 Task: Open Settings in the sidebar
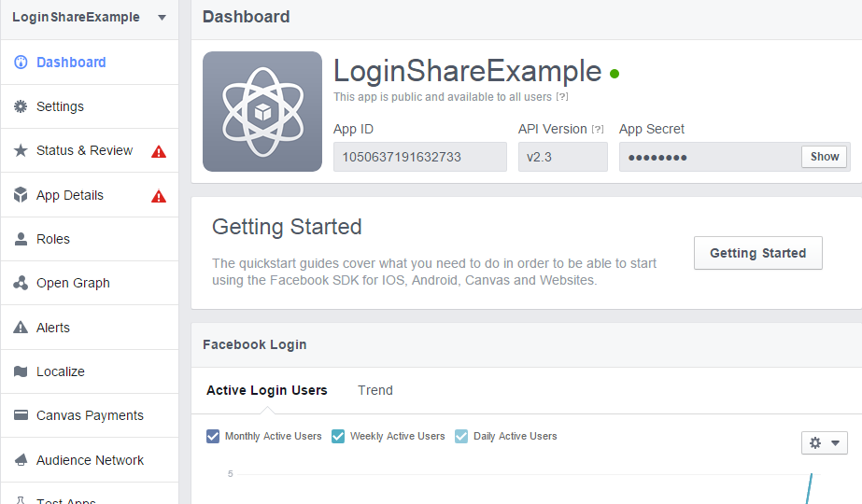[x=90, y=106]
